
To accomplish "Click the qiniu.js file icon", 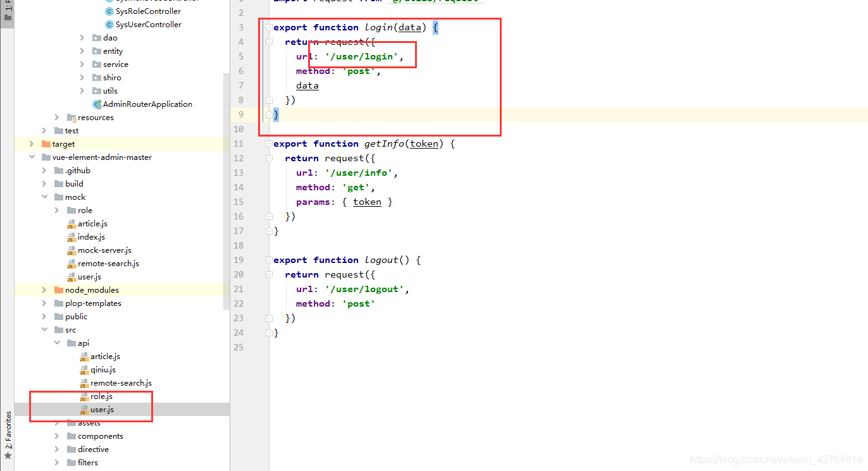I will click(x=84, y=370).
